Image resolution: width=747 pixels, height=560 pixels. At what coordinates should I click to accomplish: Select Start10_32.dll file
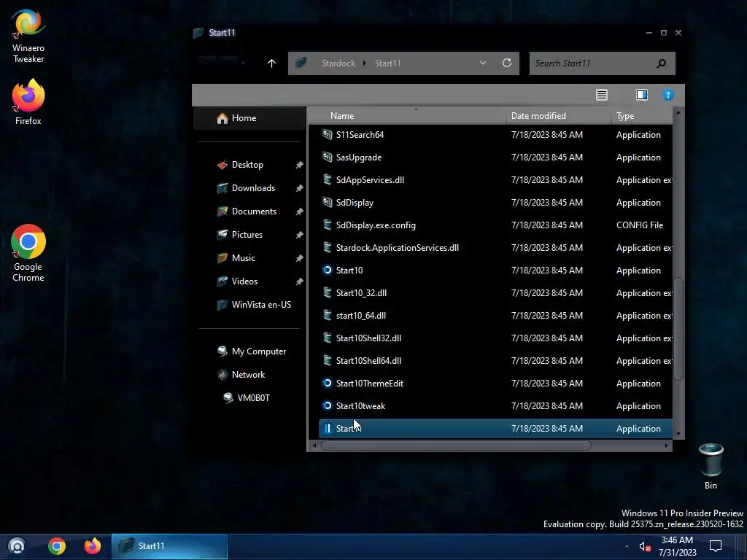(x=361, y=293)
